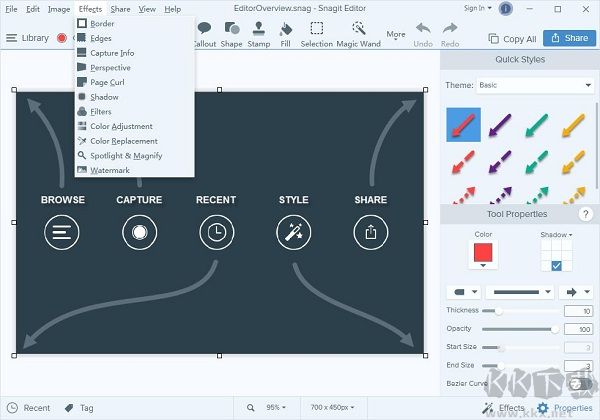Choose Page Curl from Effects menu
Screen dimensions: 600x420
click(106, 82)
